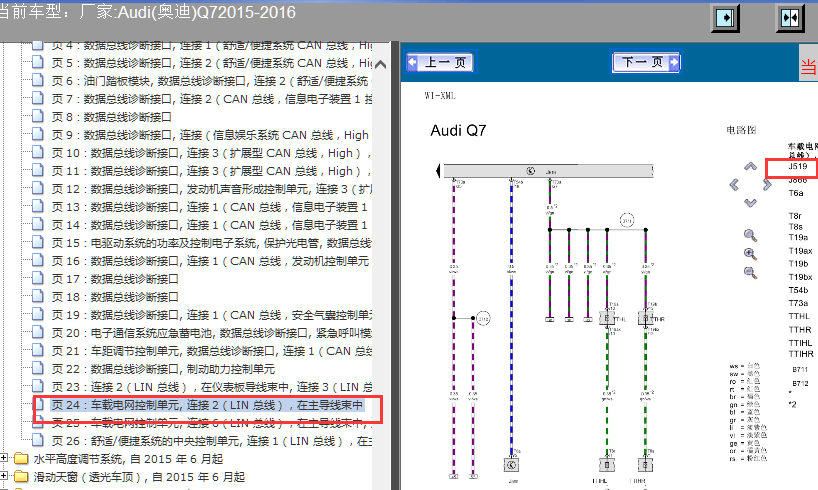Zoom out with the minus magnifier icon
The width and height of the screenshot is (818, 490).
tap(750, 273)
